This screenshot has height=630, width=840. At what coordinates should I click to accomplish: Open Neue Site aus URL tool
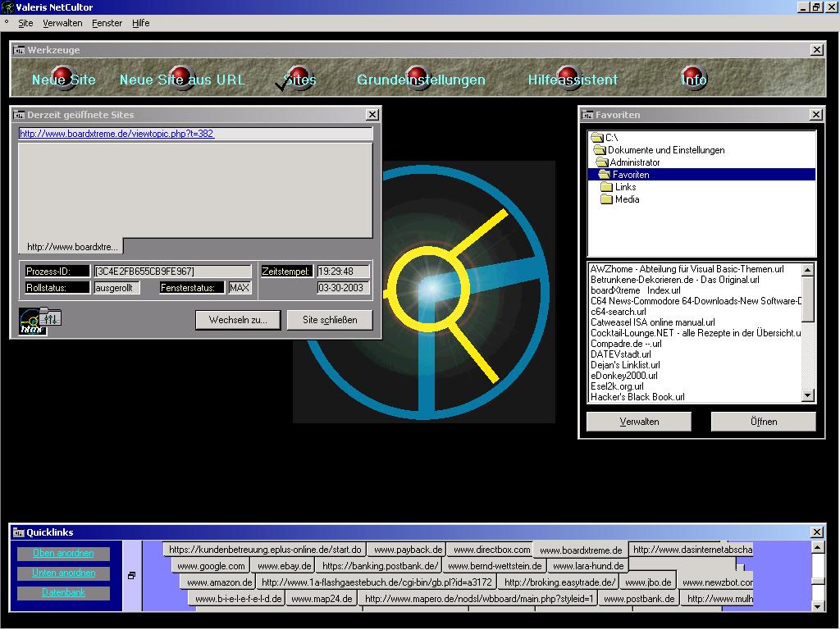tap(181, 80)
